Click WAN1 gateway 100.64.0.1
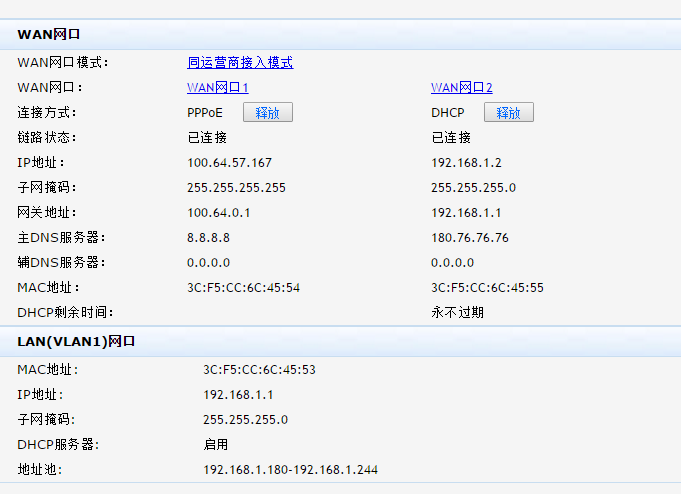 [218, 212]
